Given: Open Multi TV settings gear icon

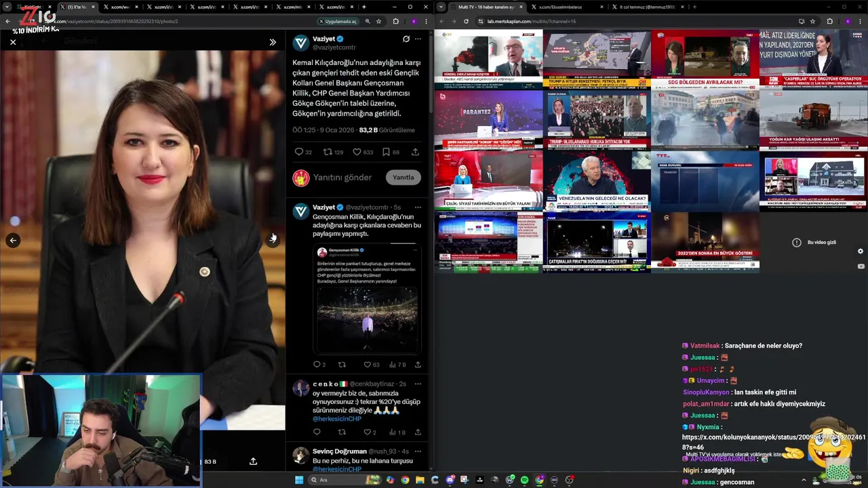Looking at the screenshot, I should tap(861, 251).
